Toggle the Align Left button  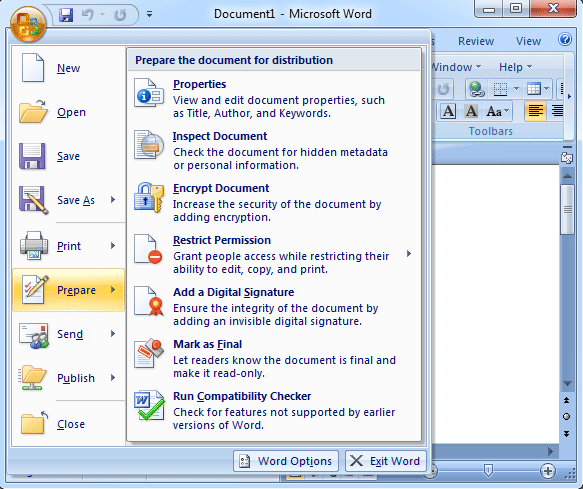535,111
